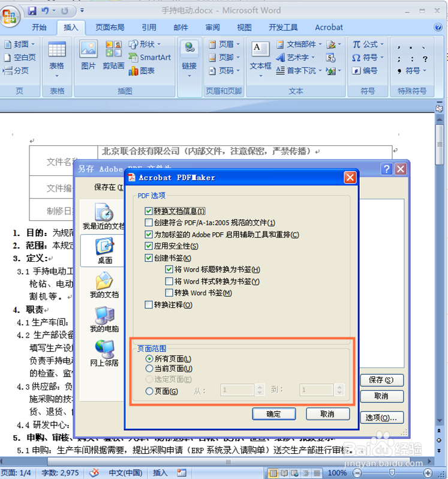Open Options (选项) in save dialog

pos(382,418)
